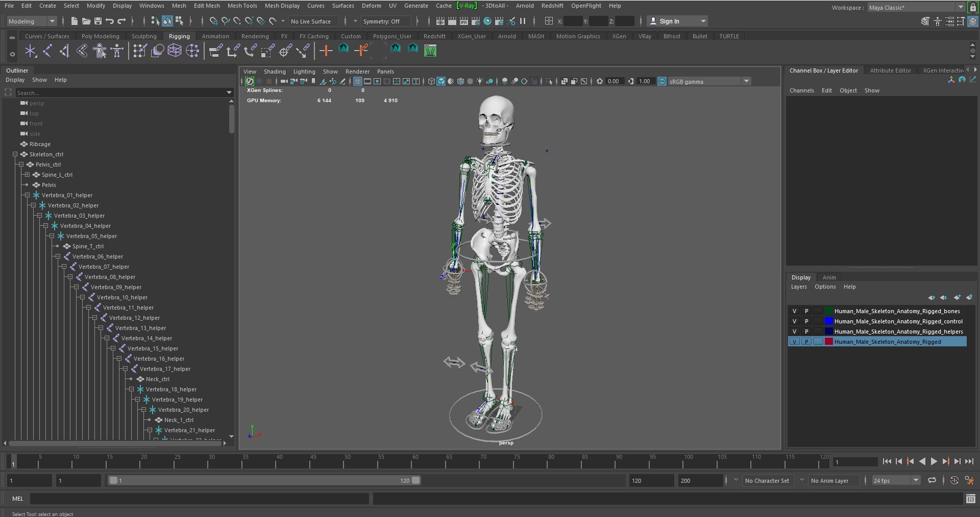Viewport: 980px width, 517px height.
Task: Click the Save Scene icon
Action: pos(98,21)
